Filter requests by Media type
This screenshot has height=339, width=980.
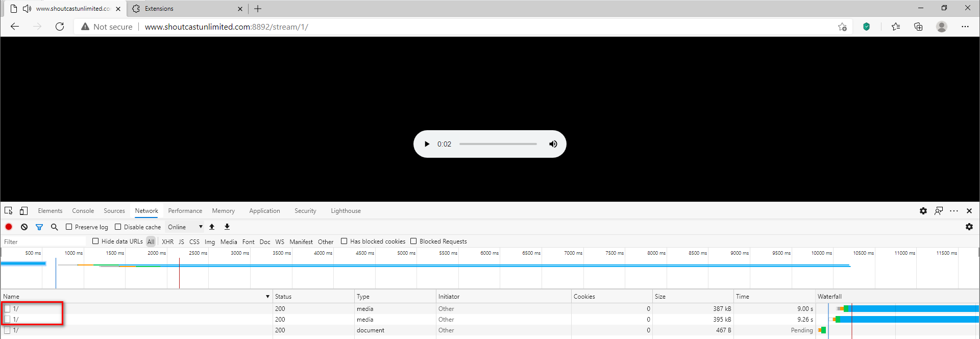(228, 241)
